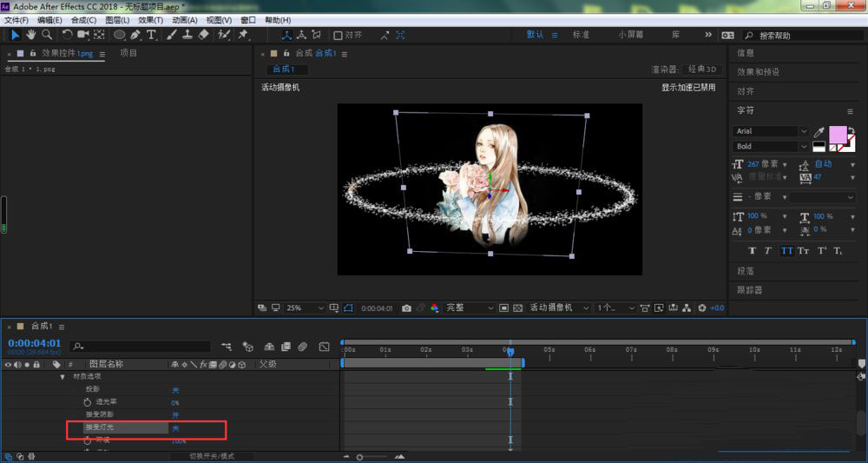Open the 经典3D renderer dropdown
The height and width of the screenshot is (463, 868).
click(x=701, y=69)
